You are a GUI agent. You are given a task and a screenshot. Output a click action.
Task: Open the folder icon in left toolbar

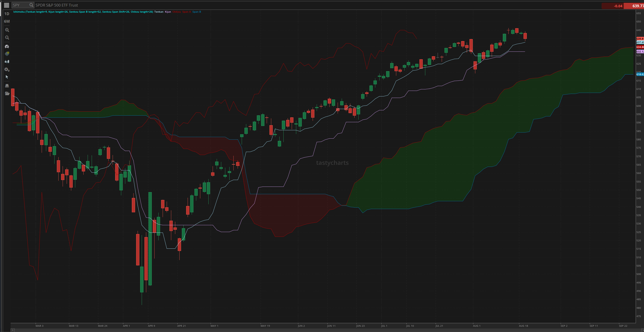pyautogui.click(x=7, y=93)
